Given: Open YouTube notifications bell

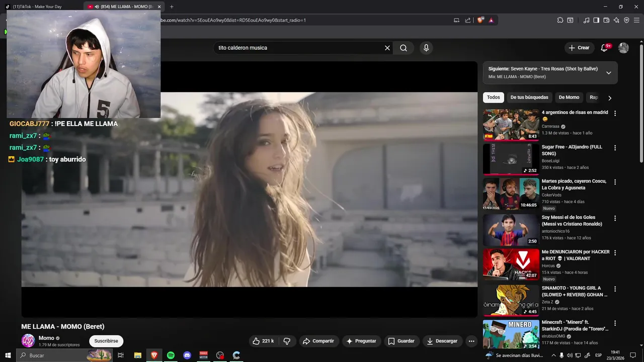Looking at the screenshot, I should (604, 48).
